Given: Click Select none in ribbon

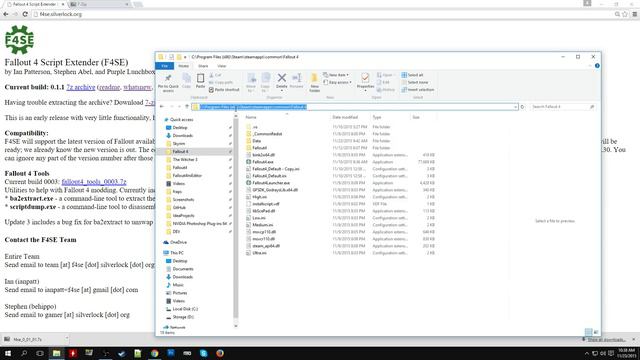Looking at the screenshot, I should [415, 82].
